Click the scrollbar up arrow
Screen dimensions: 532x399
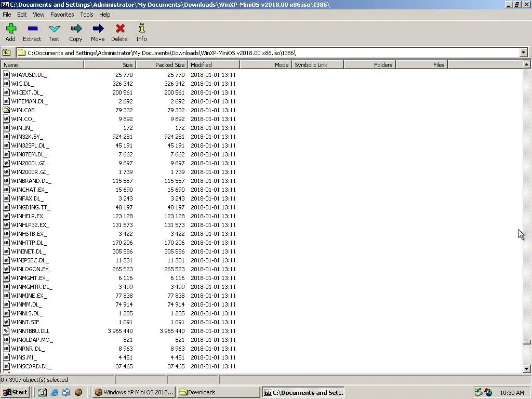(527, 64)
